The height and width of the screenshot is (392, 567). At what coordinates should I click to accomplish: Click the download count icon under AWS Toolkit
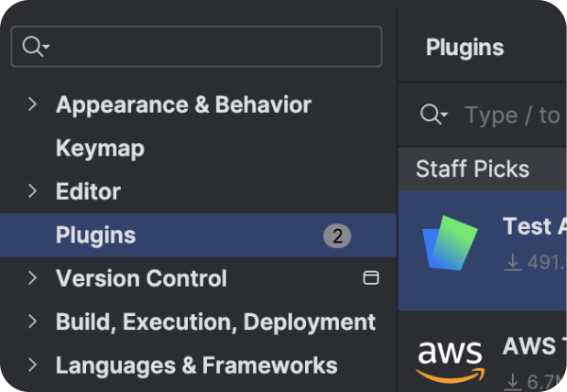(x=512, y=382)
